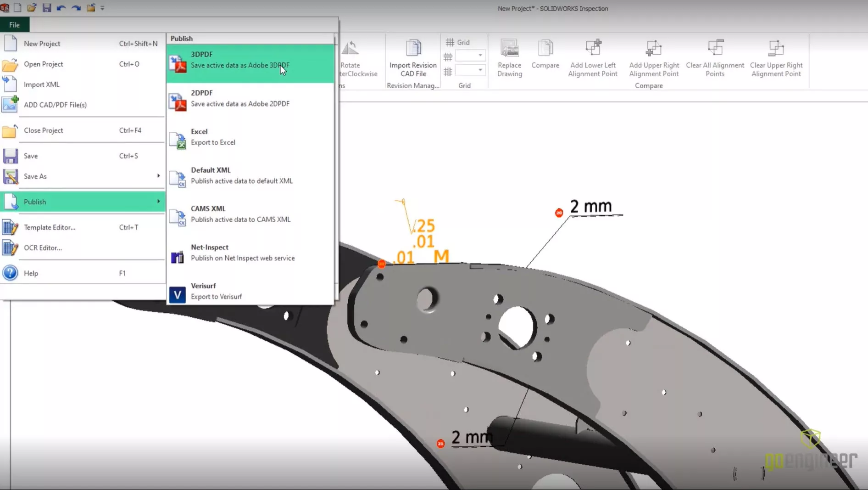Publish active data as 2DPDF
The height and width of the screenshot is (490, 868).
(250, 102)
